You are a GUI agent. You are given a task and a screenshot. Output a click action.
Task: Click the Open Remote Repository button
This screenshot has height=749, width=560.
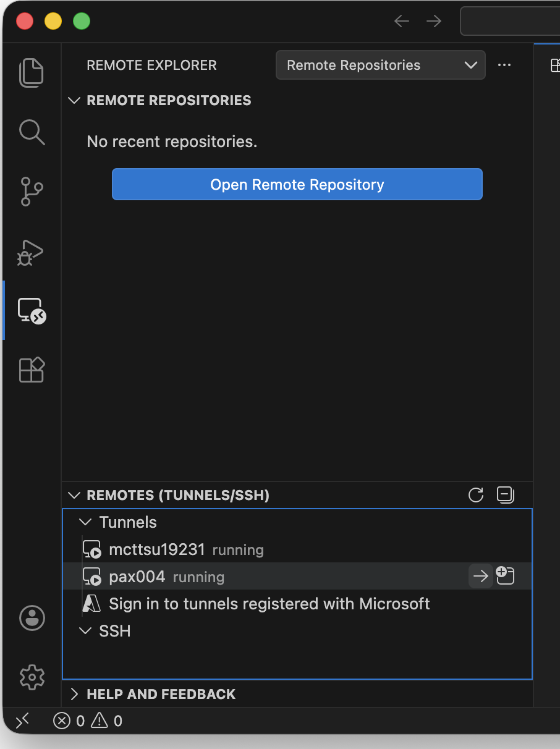click(297, 184)
